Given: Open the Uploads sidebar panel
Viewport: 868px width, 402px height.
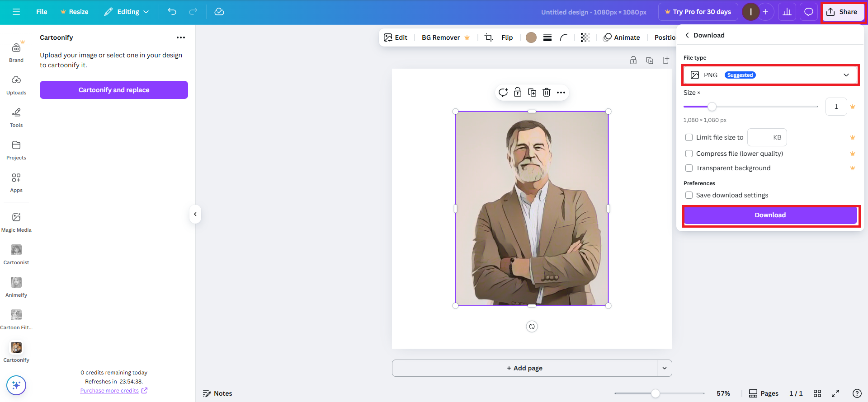Looking at the screenshot, I should (x=16, y=85).
